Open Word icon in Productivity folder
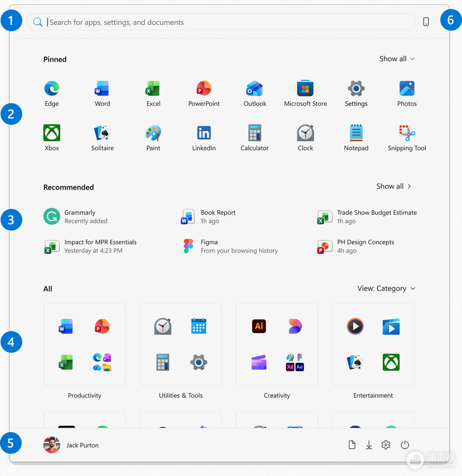Screen dimensions: 462x476 tap(66, 326)
